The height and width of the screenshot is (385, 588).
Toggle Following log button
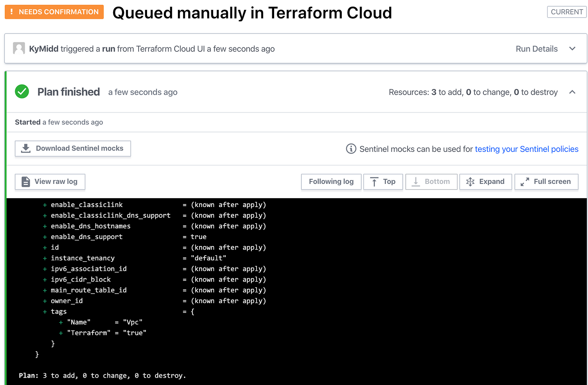[331, 182]
